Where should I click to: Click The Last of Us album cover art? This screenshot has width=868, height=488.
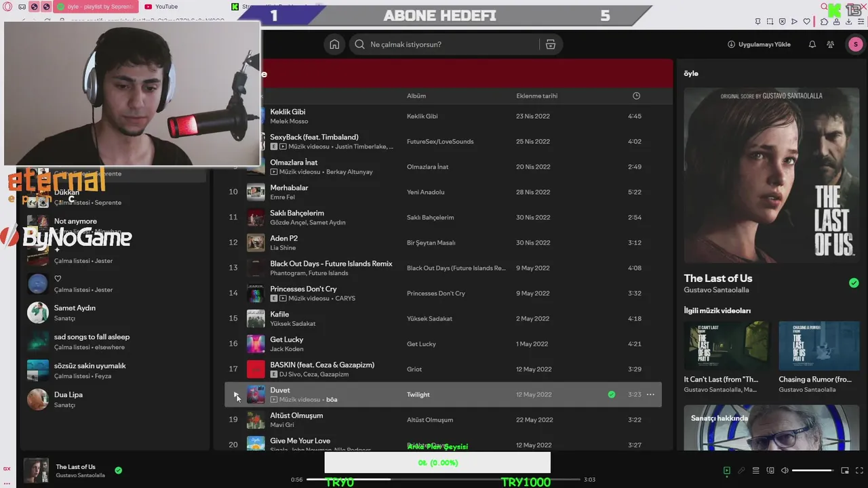[x=771, y=175]
